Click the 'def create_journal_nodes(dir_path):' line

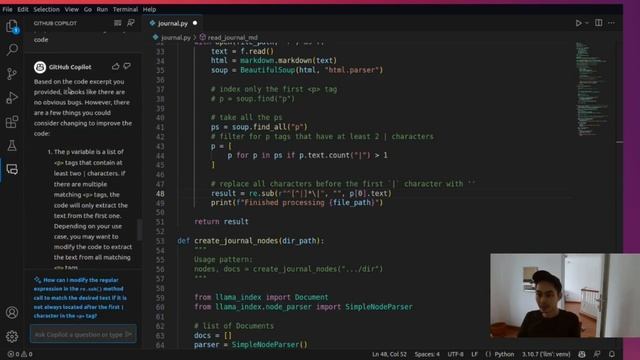tap(251, 241)
